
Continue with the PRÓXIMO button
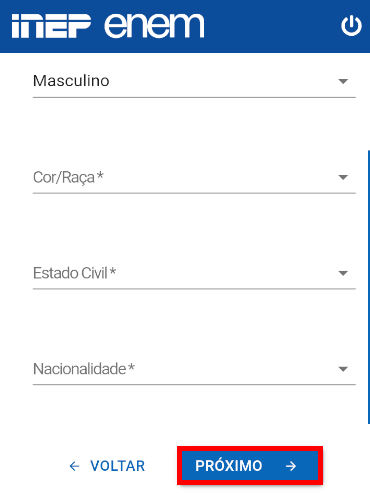click(x=250, y=465)
